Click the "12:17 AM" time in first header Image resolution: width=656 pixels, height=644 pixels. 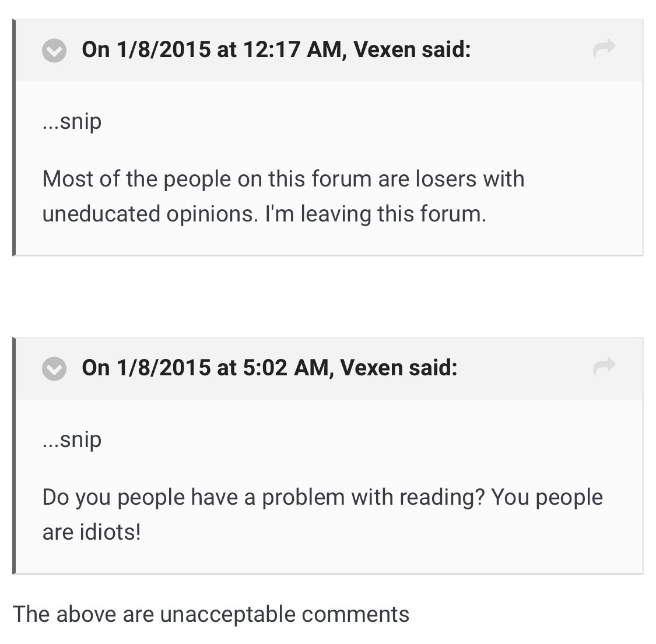[290, 50]
